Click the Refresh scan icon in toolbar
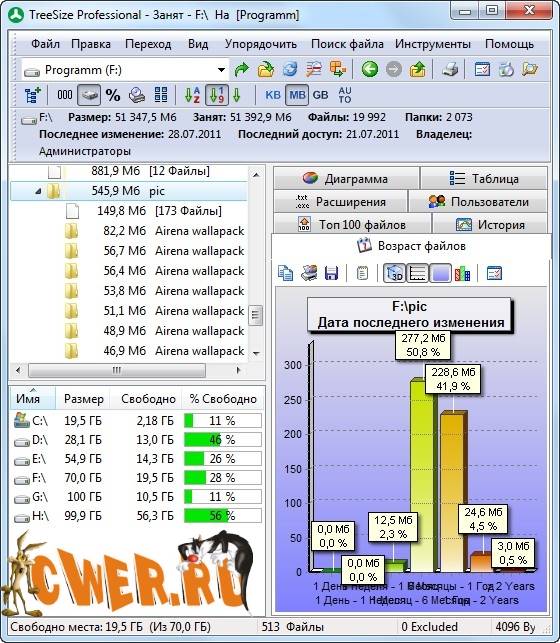The image size is (560, 643). (290, 69)
